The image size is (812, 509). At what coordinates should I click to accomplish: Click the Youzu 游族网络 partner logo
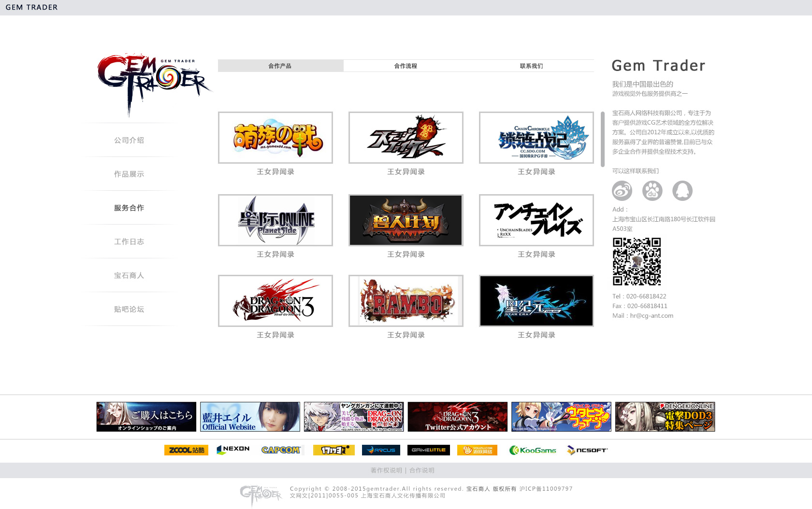477,450
